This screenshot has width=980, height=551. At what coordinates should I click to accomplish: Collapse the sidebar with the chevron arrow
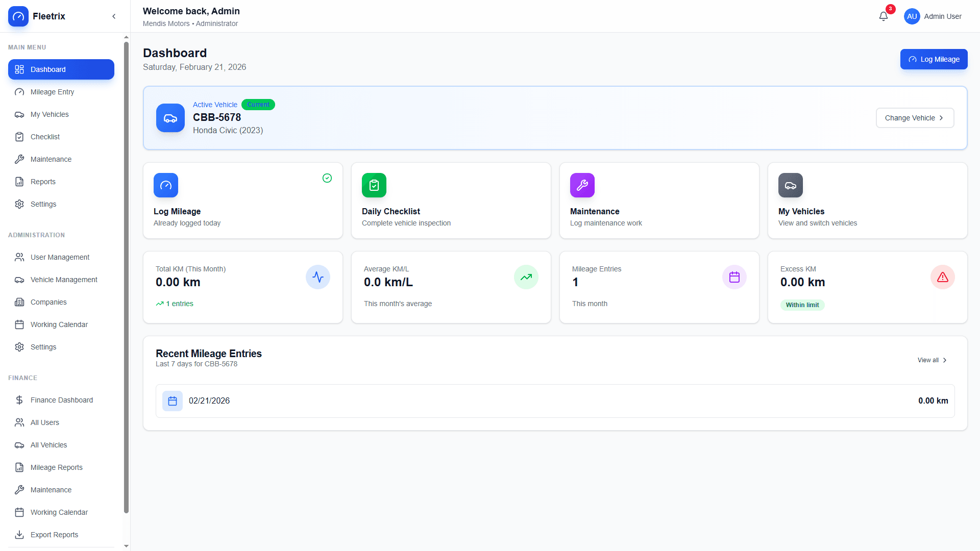point(113,16)
